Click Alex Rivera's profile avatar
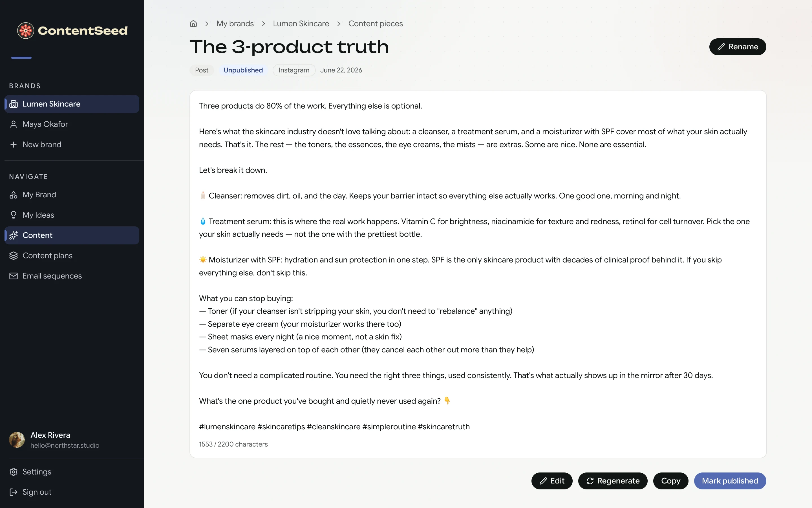Viewport: 812px width, 508px height. (17, 440)
